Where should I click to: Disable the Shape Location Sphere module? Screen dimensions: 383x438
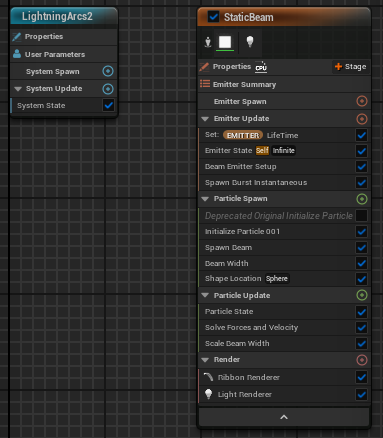point(361,279)
